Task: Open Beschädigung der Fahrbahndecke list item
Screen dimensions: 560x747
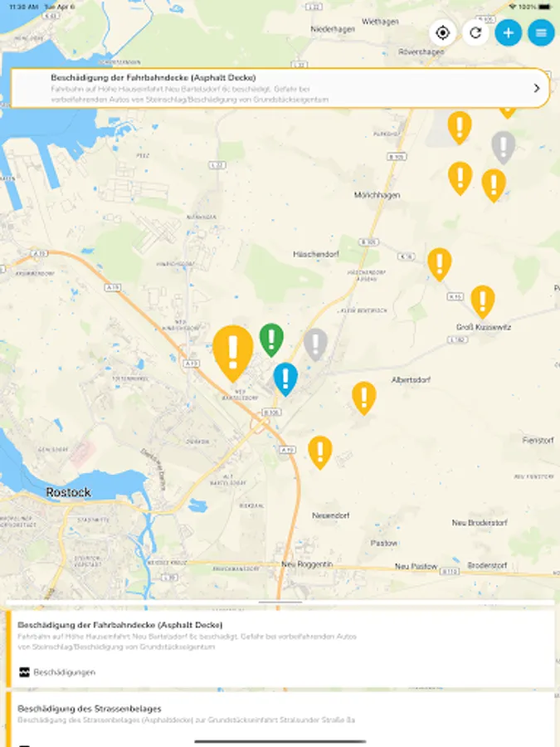Action: [280, 649]
